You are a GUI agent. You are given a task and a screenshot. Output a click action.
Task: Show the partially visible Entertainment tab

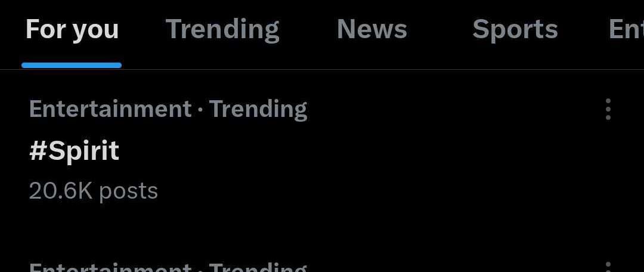coord(626,30)
